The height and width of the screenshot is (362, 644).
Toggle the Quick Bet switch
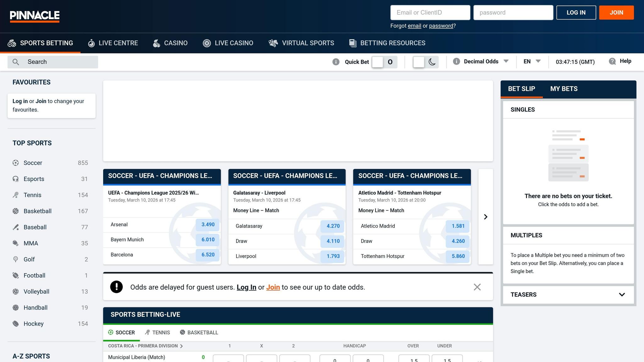[x=384, y=62]
